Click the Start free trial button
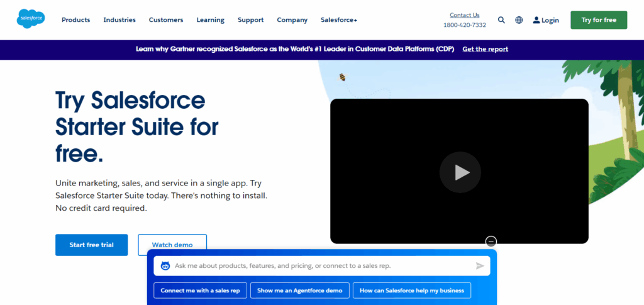 (92, 245)
